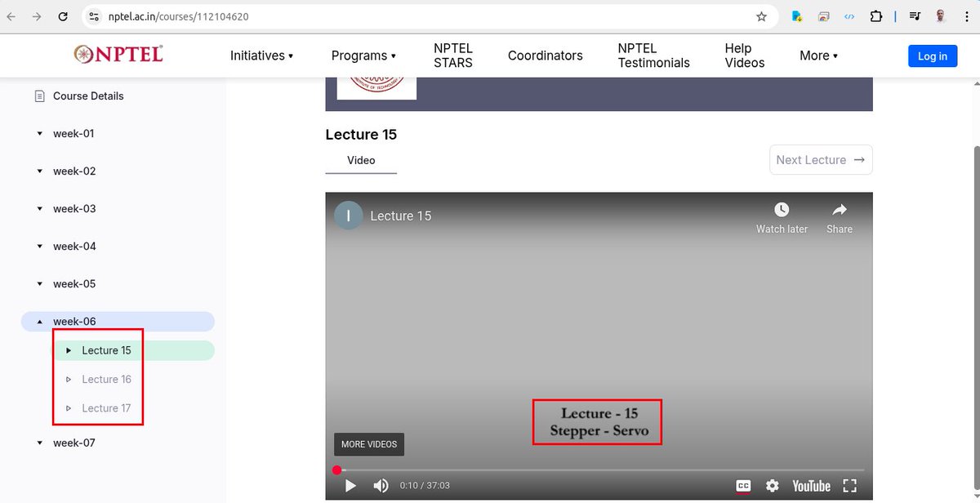The height and width of the screenshot is (503, 980).
Task: Open the More dropdown menu
Action: point(818,56)
